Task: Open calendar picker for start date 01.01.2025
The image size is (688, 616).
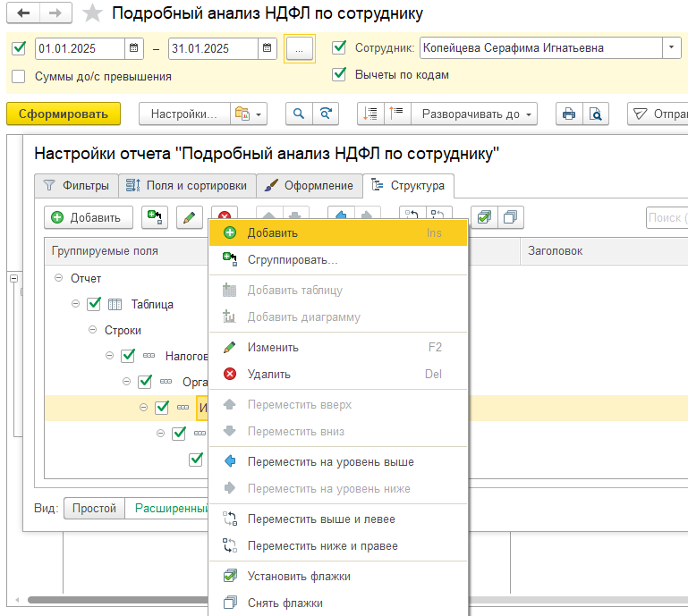Action: (x=133, y=48)
